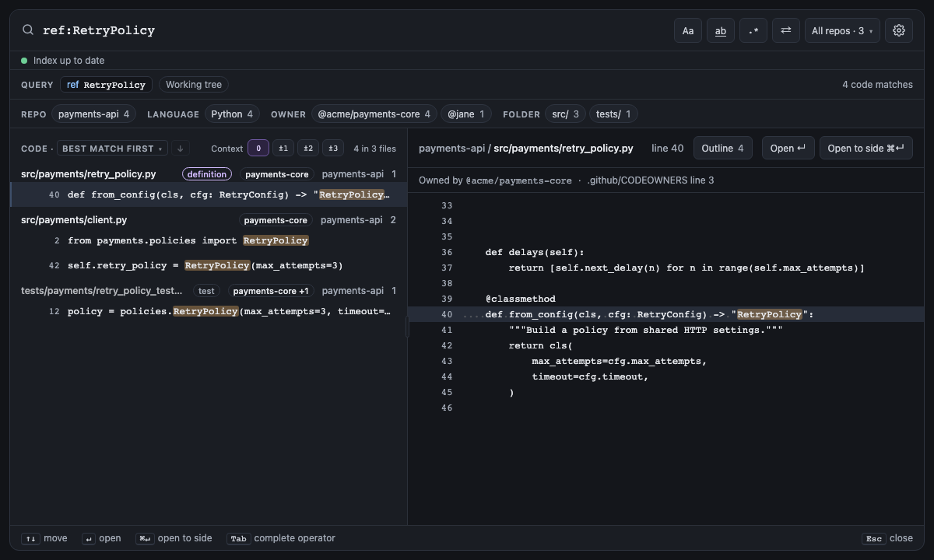Click the payments-core +1 owner badge
This screenshot has height=560, width=934.
tap(271, 291)
